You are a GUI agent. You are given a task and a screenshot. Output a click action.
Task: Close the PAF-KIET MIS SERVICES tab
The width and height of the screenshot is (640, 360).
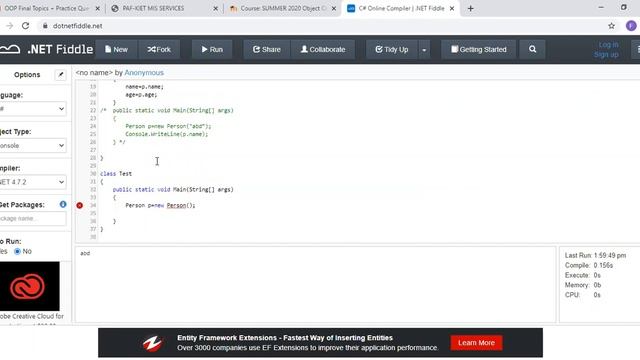tap(216, 8)
